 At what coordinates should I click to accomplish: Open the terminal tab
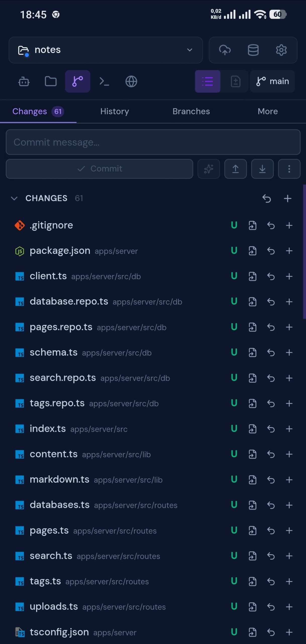(104, 82)
